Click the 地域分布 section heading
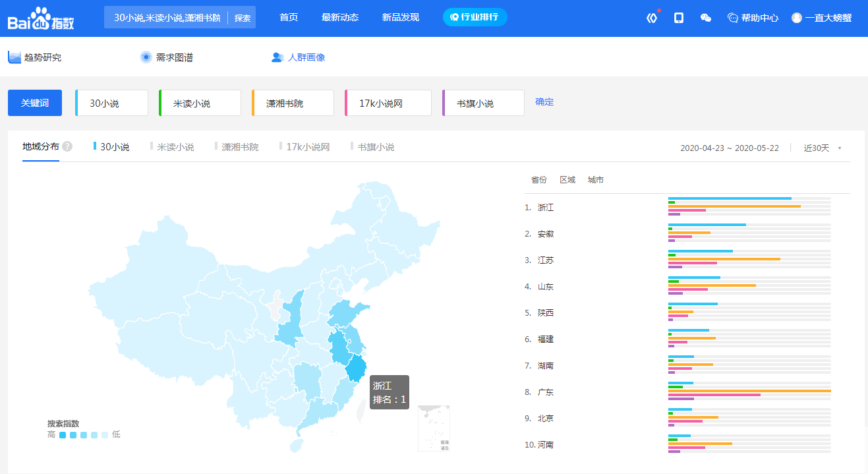 coord(41,146)
